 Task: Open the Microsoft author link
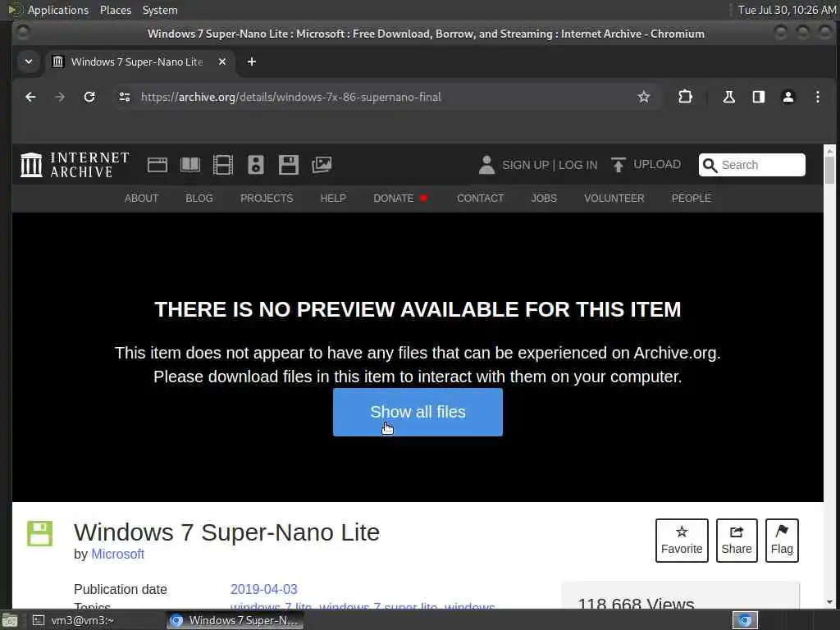pos(118,554)
